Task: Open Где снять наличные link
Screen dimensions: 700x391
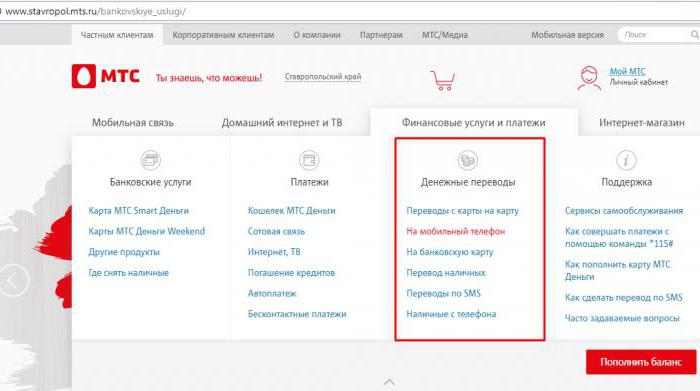Action: pos(128,273)
